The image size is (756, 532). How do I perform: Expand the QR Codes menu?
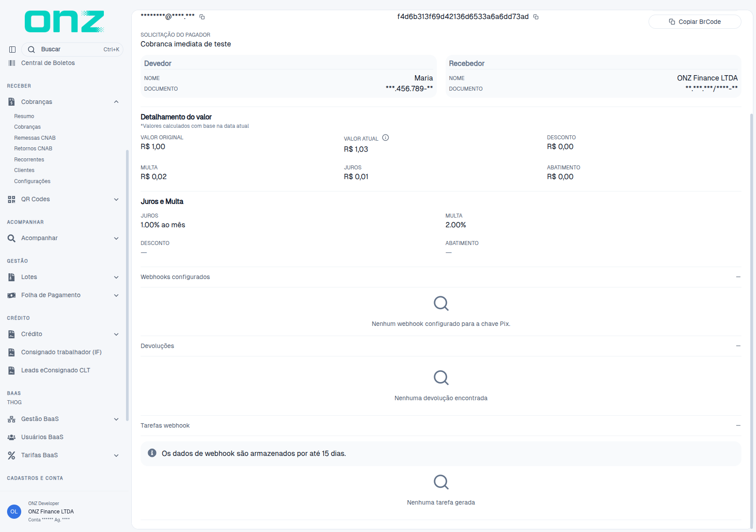click(x=116, y=199)
